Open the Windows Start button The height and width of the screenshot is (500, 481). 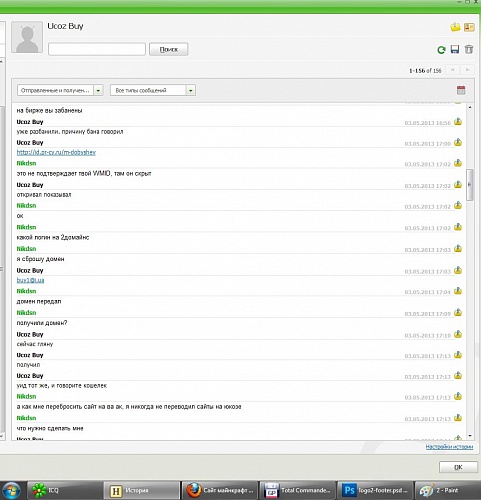pos(11,490)
